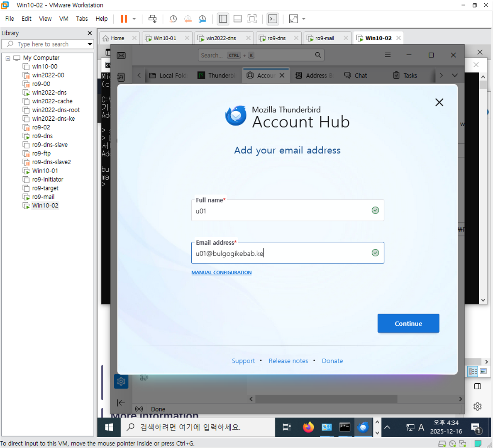Open the Tabs menu
Screen dimensions: 493x448
point(82,19)
